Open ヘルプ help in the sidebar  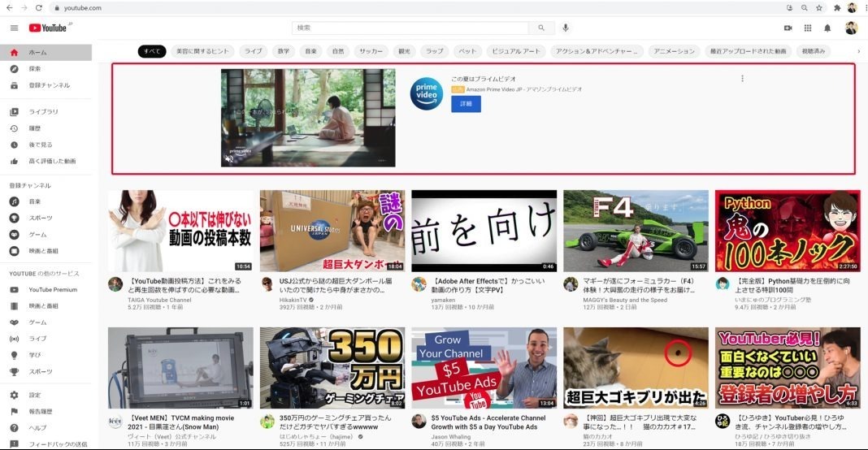tap(46, 428)
